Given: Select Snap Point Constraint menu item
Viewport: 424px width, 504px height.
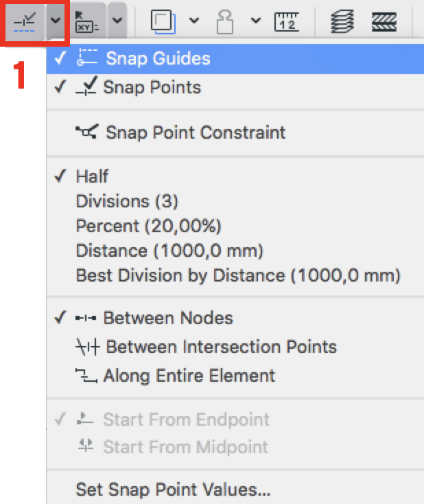Looking at the screenshot, I should tap(196, 132).
